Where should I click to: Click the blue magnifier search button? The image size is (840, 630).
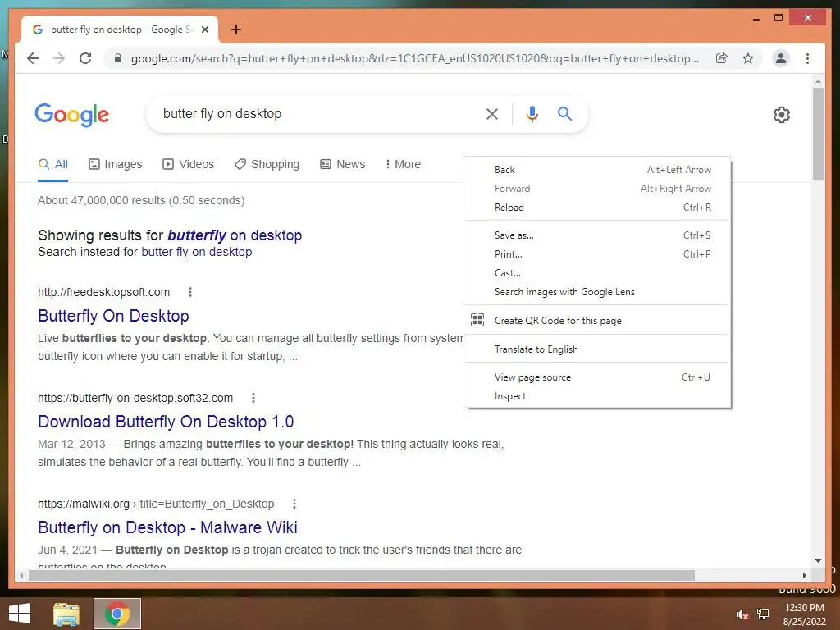[x=564, y=113]
